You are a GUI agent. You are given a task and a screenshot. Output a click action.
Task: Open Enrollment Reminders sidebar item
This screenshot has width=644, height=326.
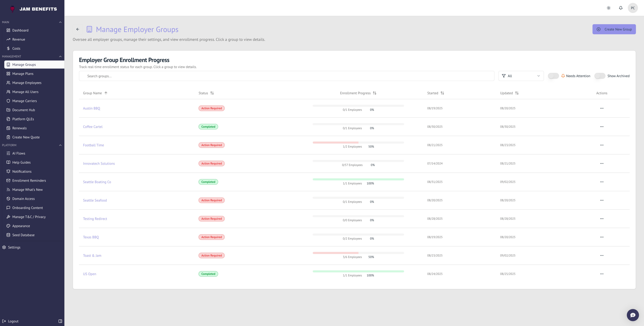click(x=29, y=180)
